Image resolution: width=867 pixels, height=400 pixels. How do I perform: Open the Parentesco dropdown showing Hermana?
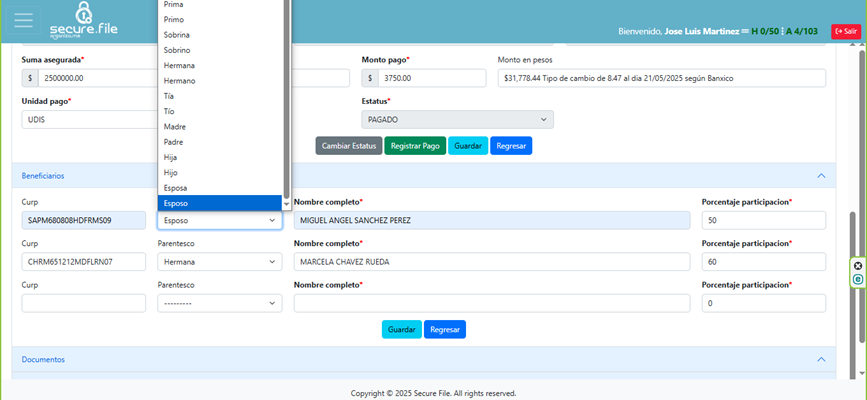219,262
